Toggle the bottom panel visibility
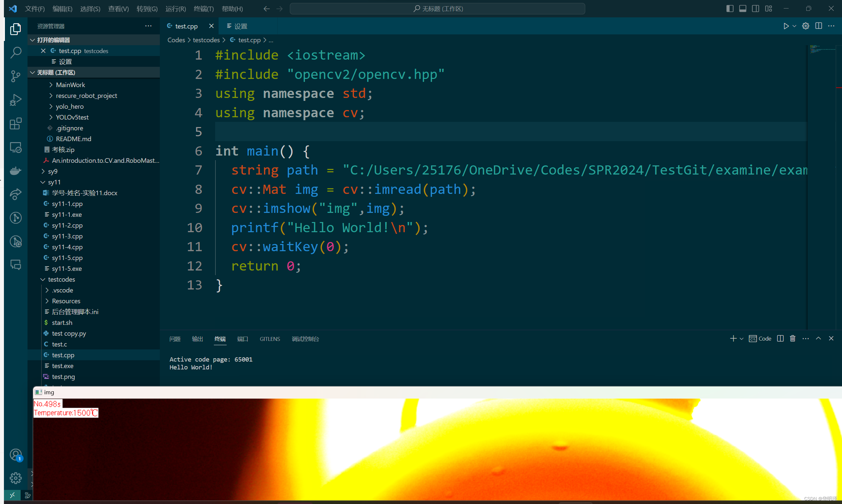Image resolution: width=842 pixels, height=504 pixels. point(742,9)
